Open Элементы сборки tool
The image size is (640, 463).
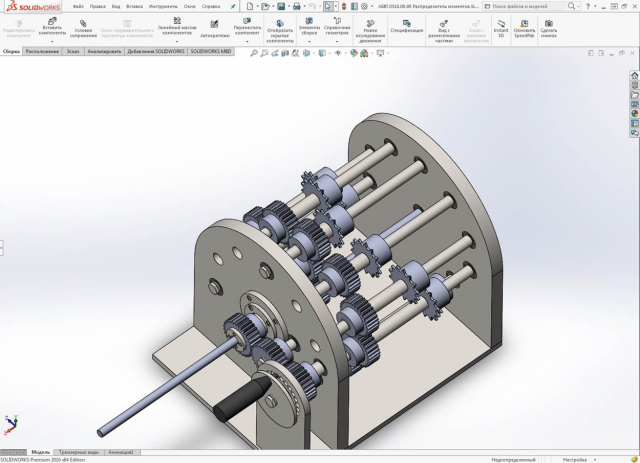pyautogui.click(x=309, y=26)
